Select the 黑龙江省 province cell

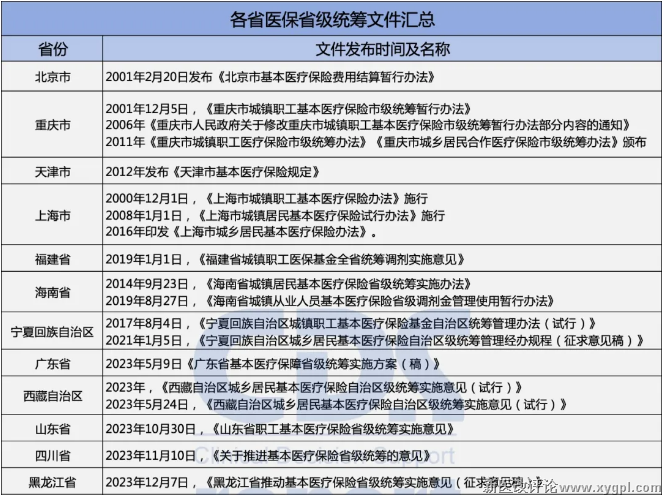(52, 481)
